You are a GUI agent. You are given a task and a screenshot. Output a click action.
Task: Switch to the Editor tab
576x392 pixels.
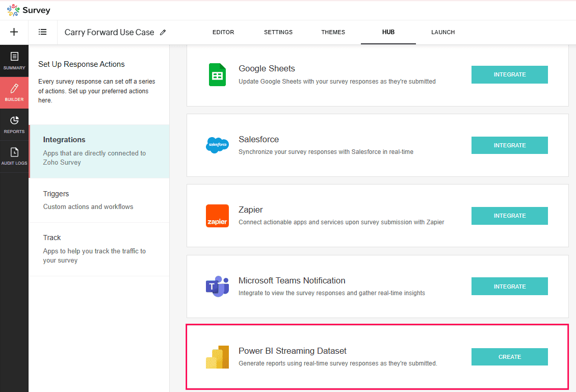[223, 32]
